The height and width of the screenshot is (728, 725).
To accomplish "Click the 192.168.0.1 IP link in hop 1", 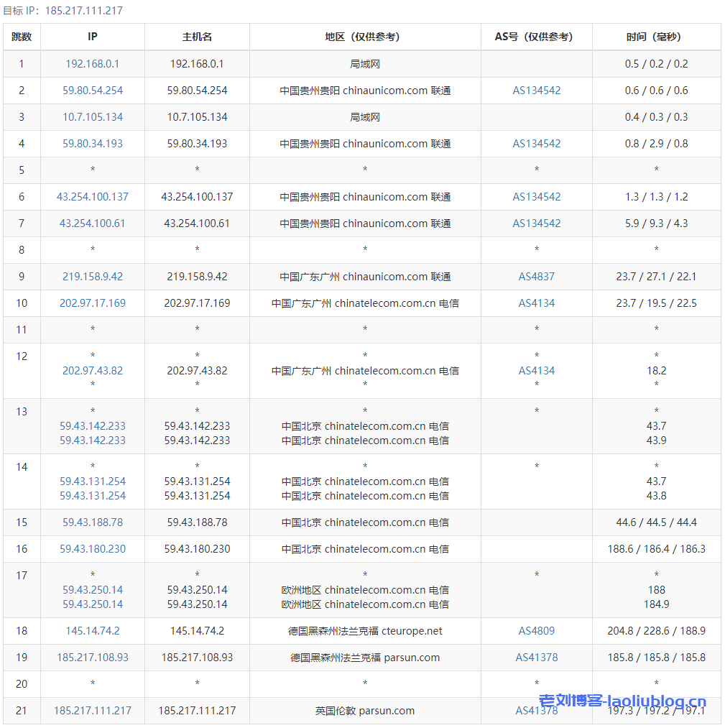I will coord(92,64).
